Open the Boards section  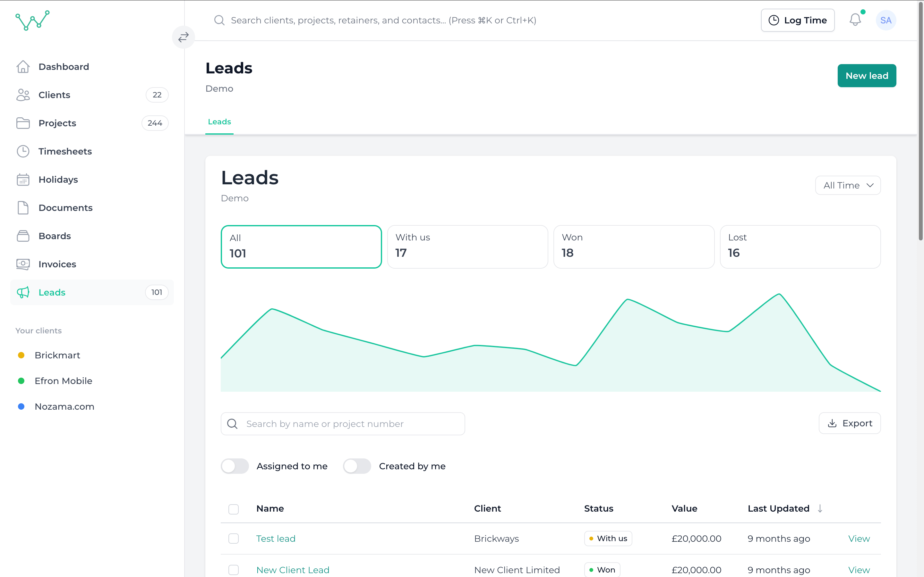click(23, 236)
